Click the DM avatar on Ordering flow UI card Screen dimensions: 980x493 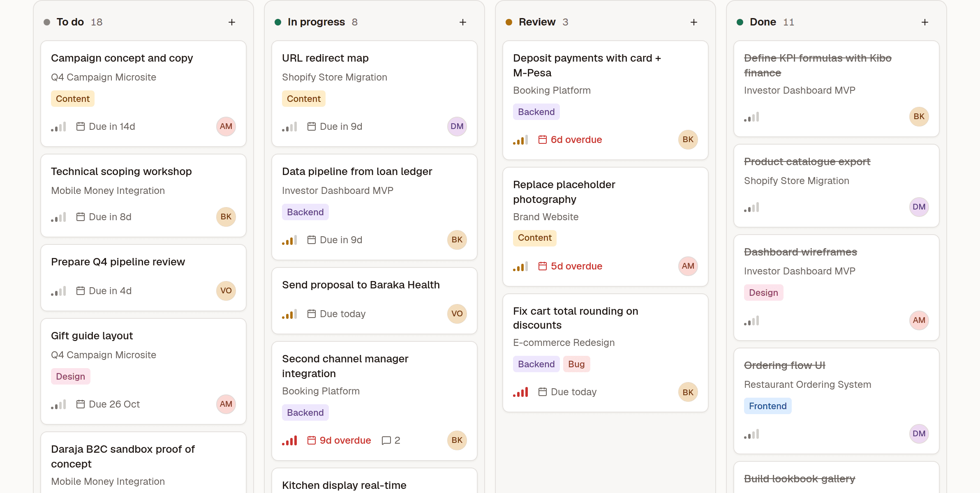(919, 434)
